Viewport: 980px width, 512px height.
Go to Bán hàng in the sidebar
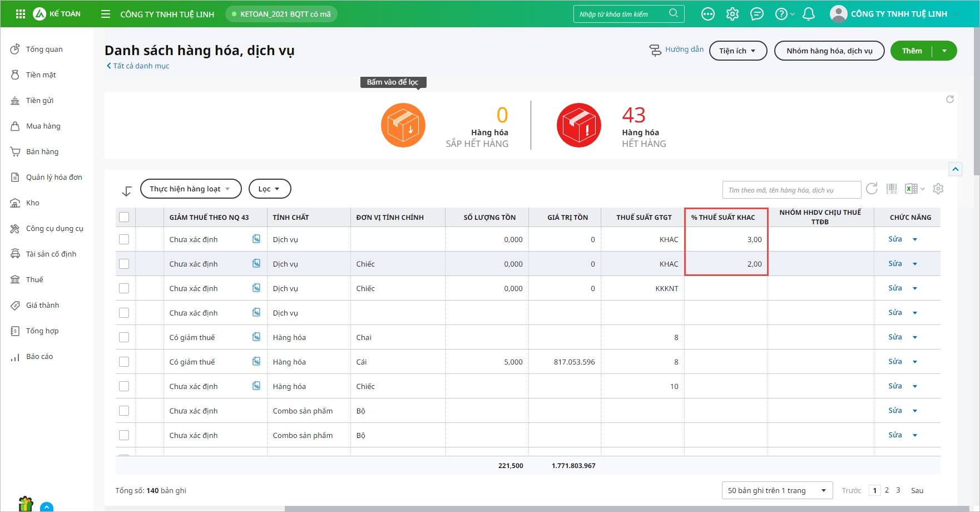tap(42, 151)
